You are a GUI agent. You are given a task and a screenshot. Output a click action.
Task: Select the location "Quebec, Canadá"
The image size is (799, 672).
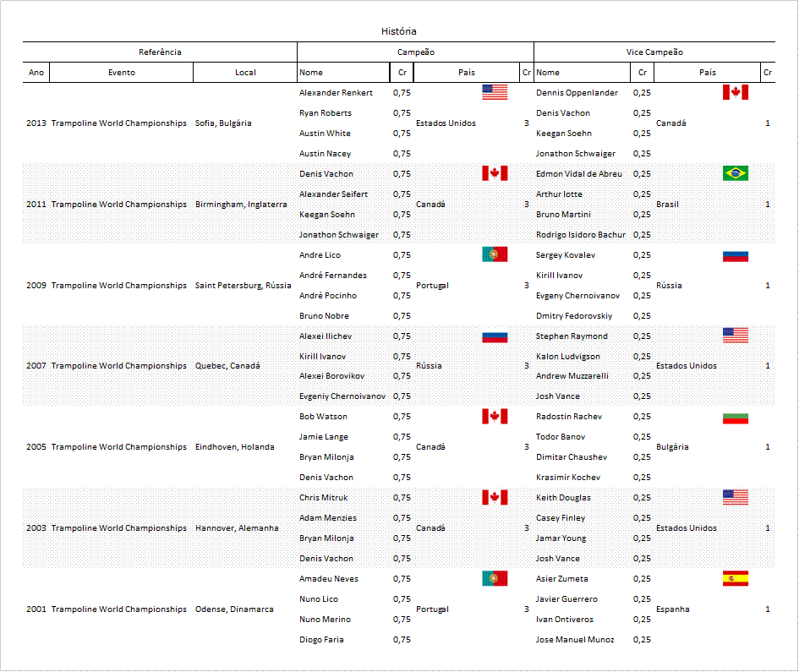coord(227,366)
